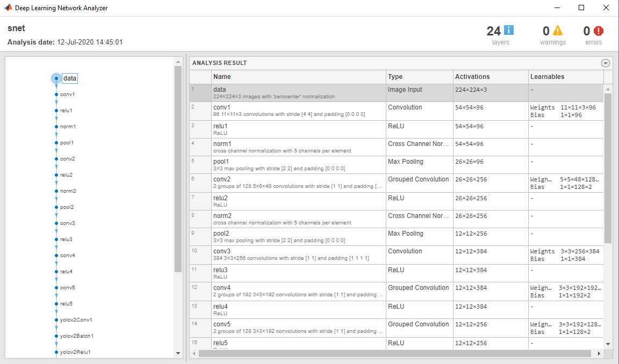Select the conv2 row in the results table

point(397,183)
